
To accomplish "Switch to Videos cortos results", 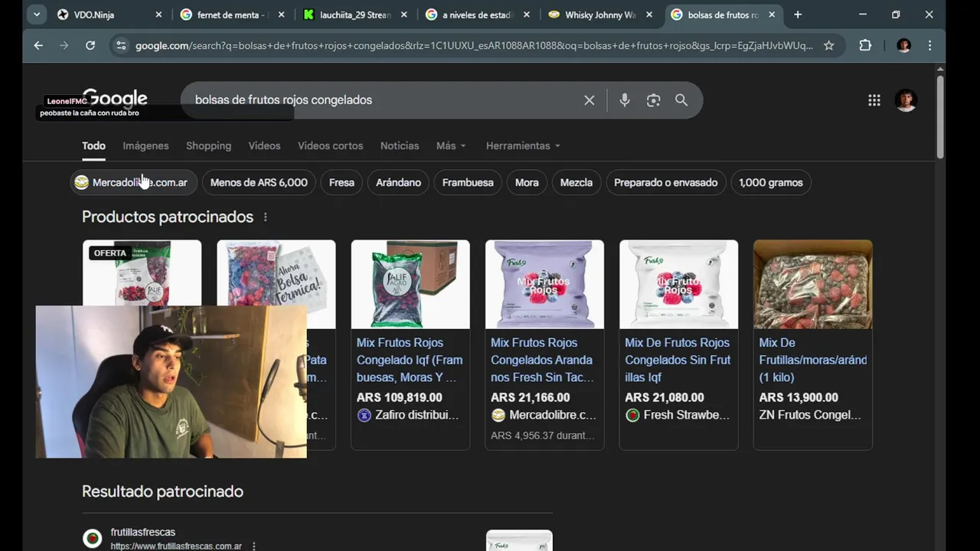I will click(330, 145).
